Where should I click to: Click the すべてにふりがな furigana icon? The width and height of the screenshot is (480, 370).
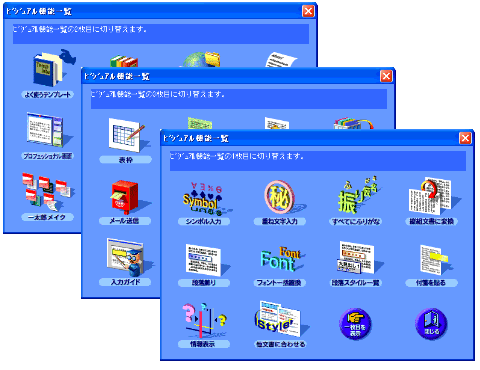pos(356,197)
